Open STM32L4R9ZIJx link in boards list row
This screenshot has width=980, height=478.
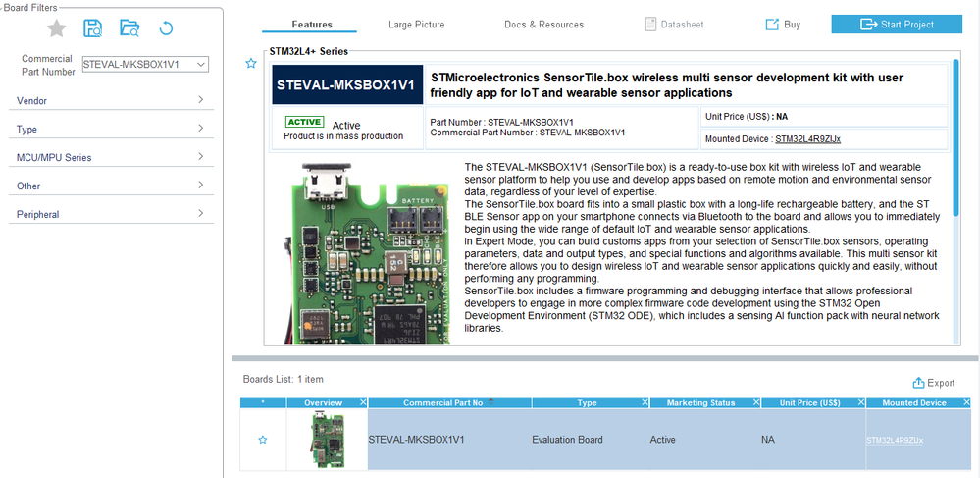895,441
